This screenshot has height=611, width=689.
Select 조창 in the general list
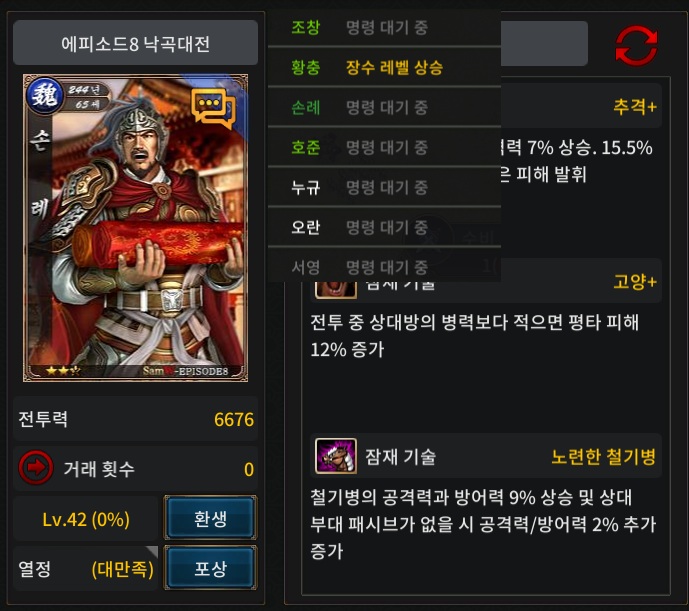click(x=384, y=27)
